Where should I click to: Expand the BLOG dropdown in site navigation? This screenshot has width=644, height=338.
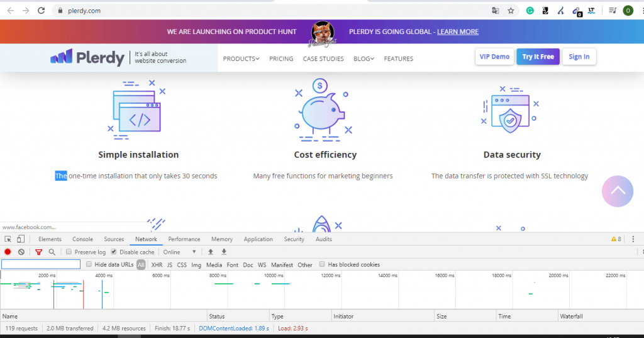coord(364,59)
